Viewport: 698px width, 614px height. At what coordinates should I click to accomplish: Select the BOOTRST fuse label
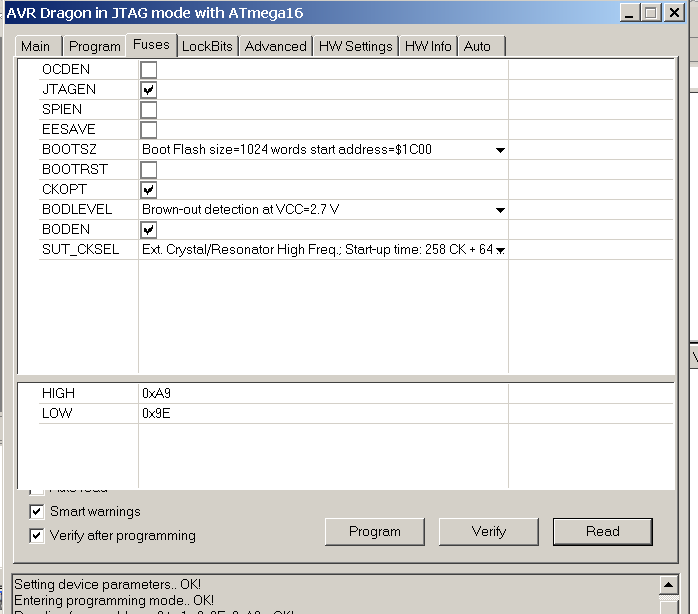pyautogui.click(x=75, y=170)
